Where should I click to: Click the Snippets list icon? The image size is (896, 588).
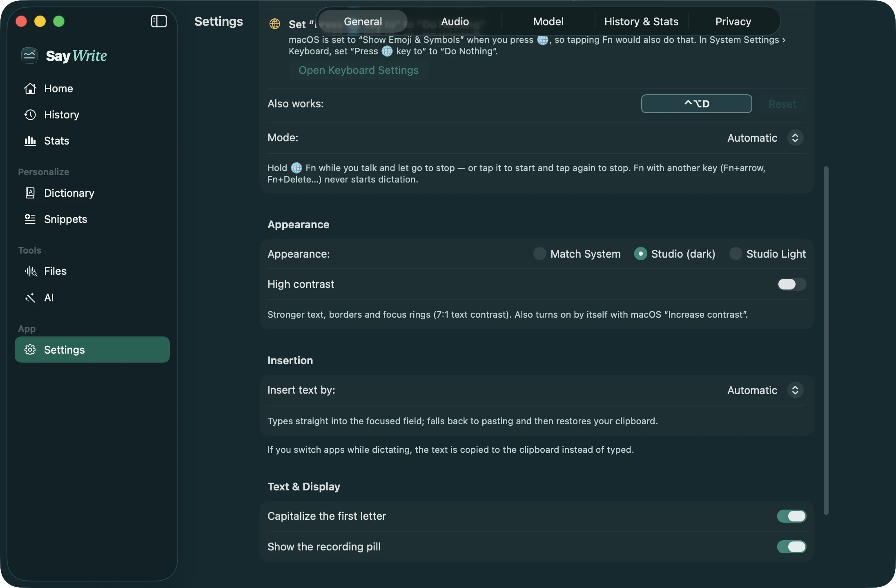30,219
